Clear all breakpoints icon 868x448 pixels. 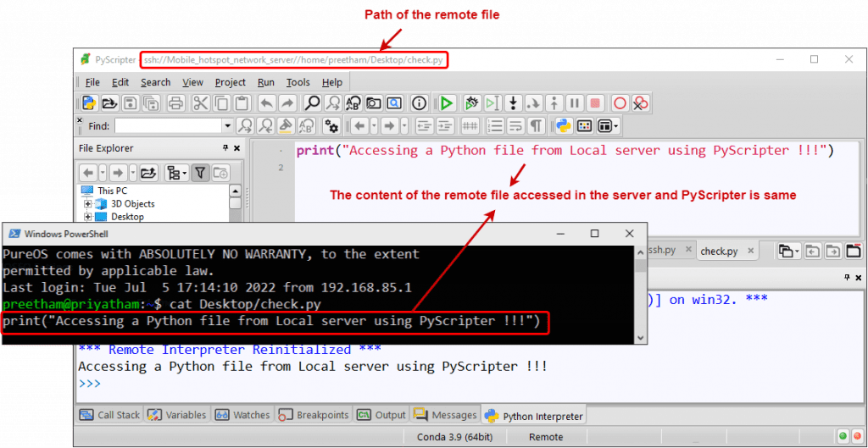coord(641,102)
